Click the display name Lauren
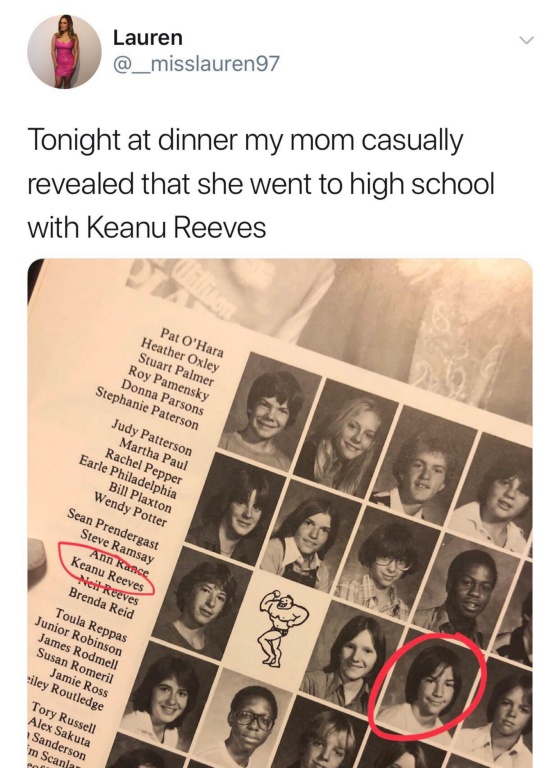This screenshot has width=560, height=768. [x=147, y=38]
